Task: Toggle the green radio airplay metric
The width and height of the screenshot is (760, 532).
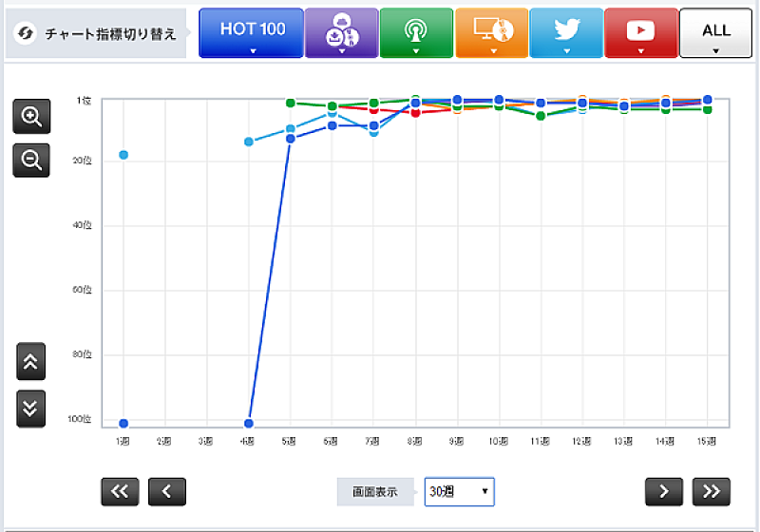Action: pyautogui.click(x=416, y=33)
